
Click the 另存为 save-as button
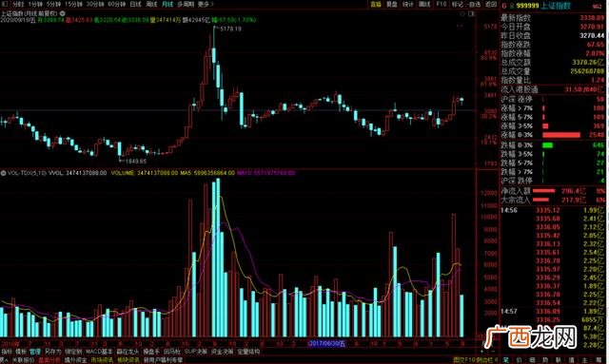click(x=53, y=352)
